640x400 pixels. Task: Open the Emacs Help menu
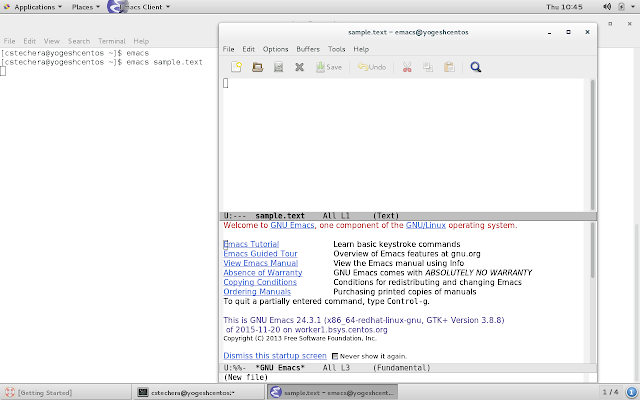click(361, 49)
